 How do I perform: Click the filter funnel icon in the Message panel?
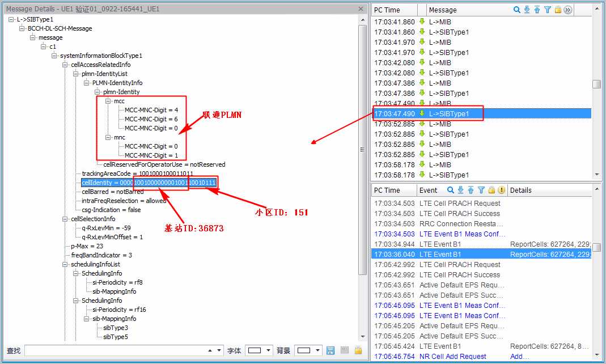(x=548, y=10)
